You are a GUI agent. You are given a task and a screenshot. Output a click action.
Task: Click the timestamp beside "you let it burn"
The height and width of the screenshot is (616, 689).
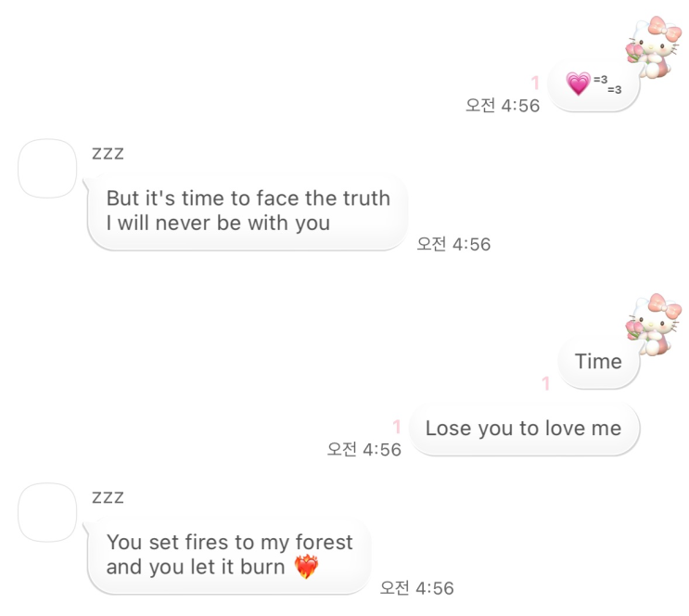(x=416, y=588)
